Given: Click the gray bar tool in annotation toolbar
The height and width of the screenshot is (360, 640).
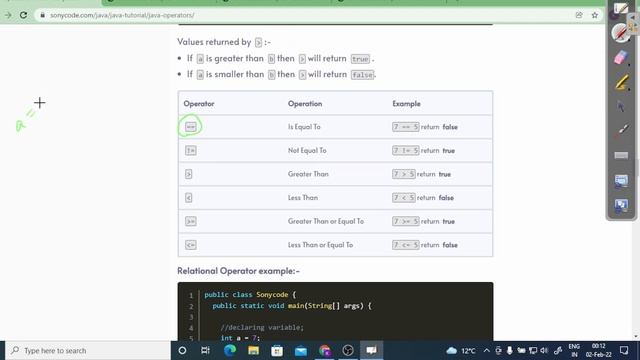Looking at the screenshot, I should click(621, 155).
